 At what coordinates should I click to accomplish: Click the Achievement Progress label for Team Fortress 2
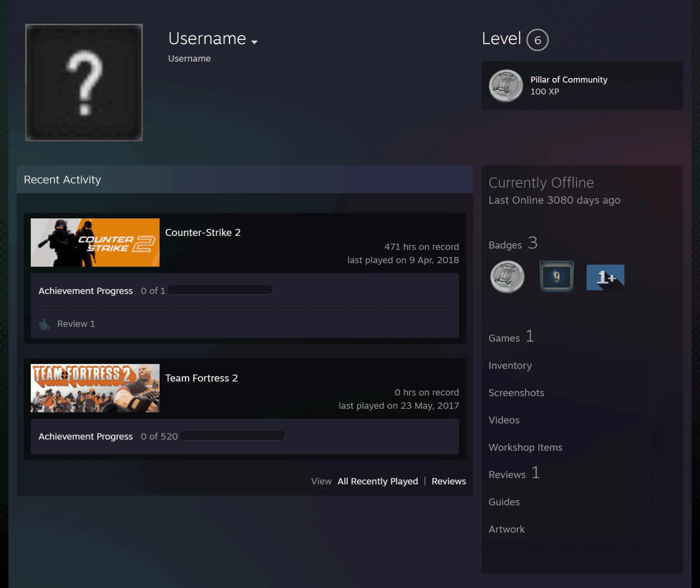click(86, 436)
